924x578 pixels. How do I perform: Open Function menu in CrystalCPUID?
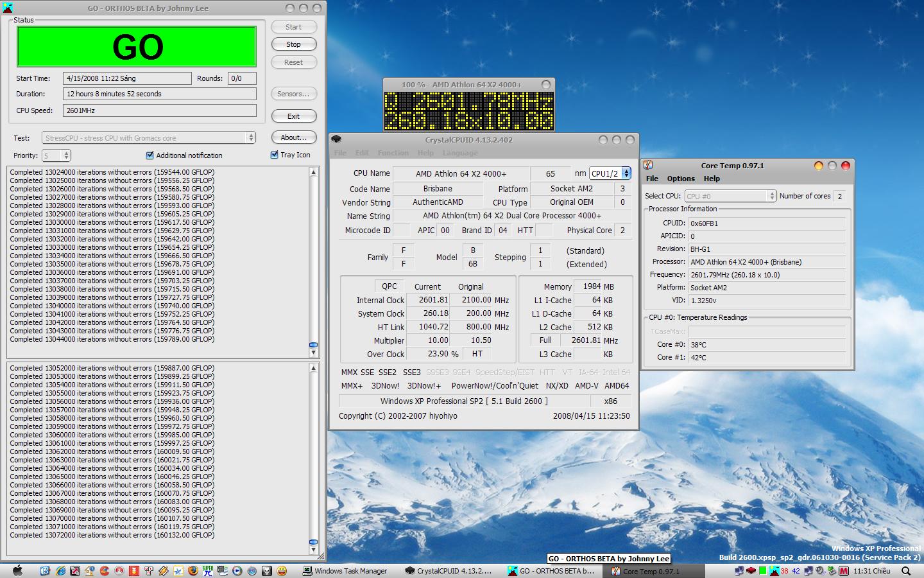click(x=393, y=153)
